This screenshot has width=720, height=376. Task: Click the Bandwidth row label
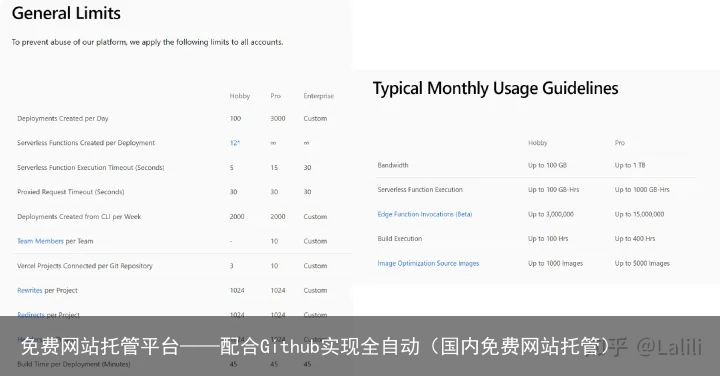click(393, 165)
